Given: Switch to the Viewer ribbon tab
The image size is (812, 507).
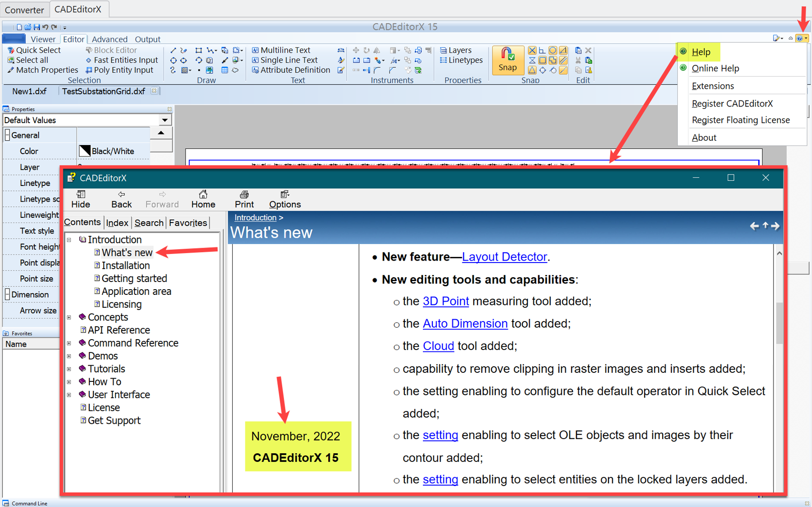Looking at the screenshot, I should [43, 39].
